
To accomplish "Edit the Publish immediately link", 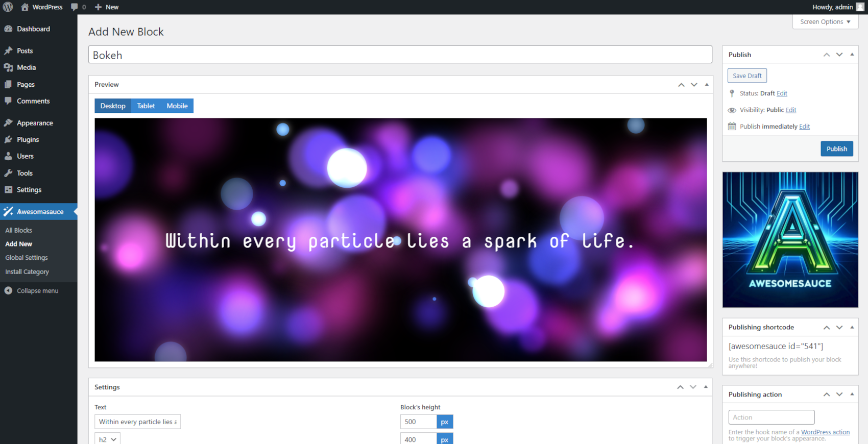I will [x=804, y=127].
